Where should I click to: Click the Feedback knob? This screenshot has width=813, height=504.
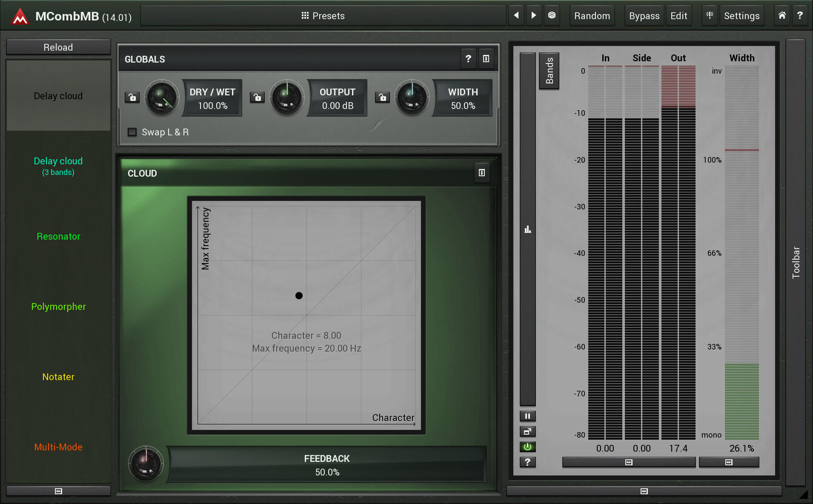(x=146, y=464)
